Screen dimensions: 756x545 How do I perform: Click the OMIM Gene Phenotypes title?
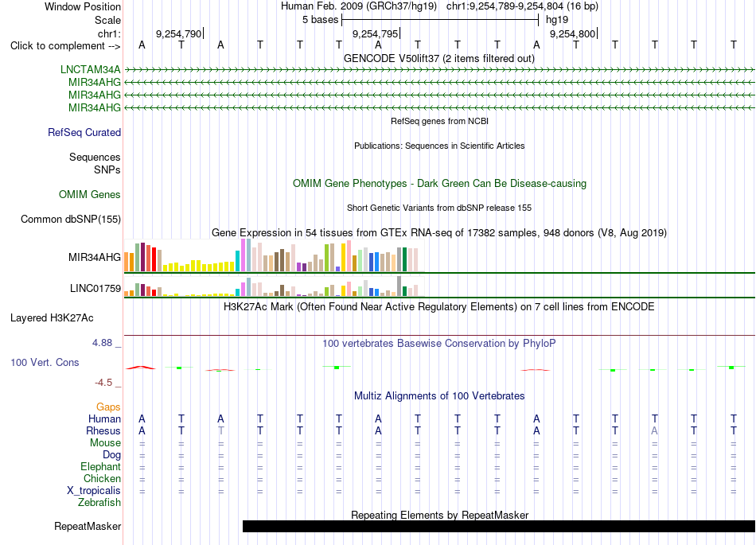pyautogui.click(x=440, y=183)
